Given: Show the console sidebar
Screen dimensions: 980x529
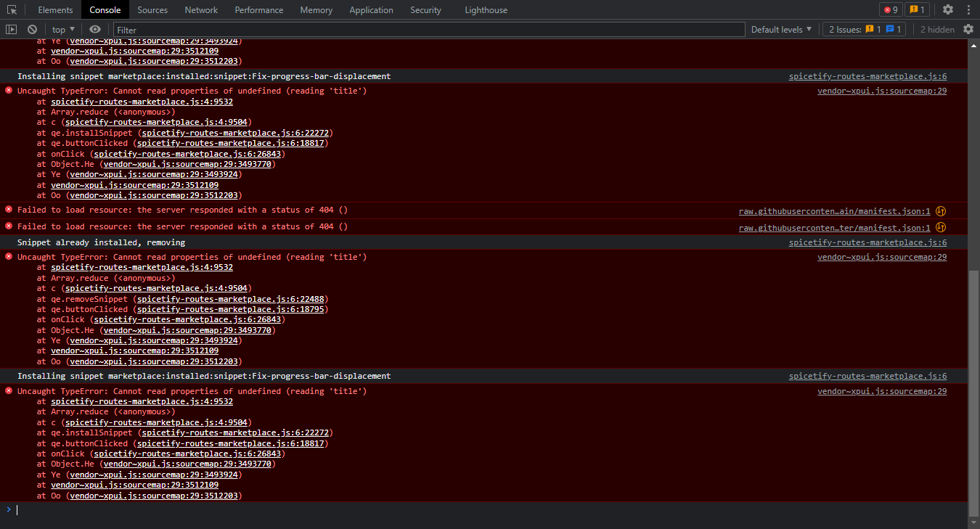Looking at the screenshot, I should (11, 29).
